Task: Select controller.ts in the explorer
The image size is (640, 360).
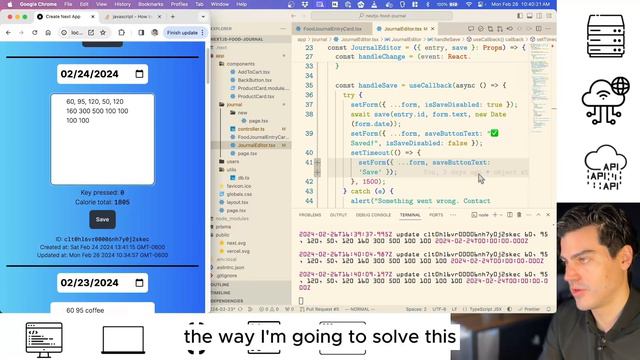Action: click(251, 129)
